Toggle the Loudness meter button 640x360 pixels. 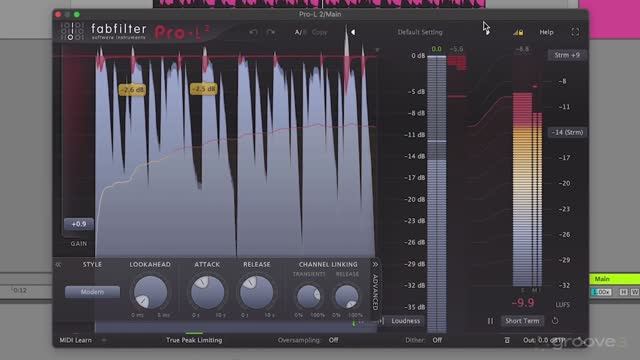tap(405, 321)
